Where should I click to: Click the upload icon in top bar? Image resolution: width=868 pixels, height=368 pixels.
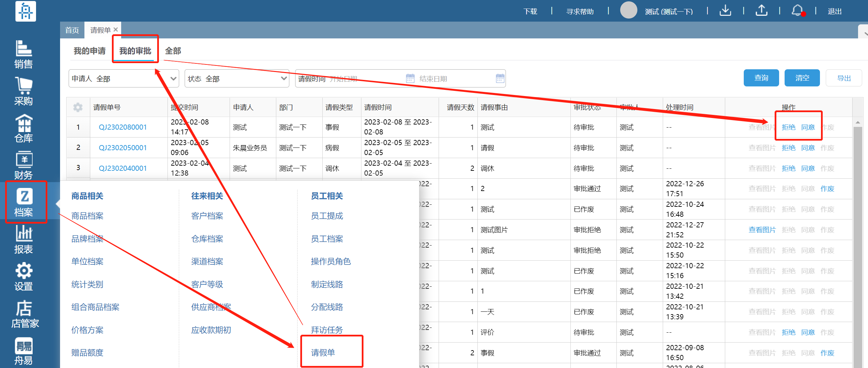coord(761,11)
